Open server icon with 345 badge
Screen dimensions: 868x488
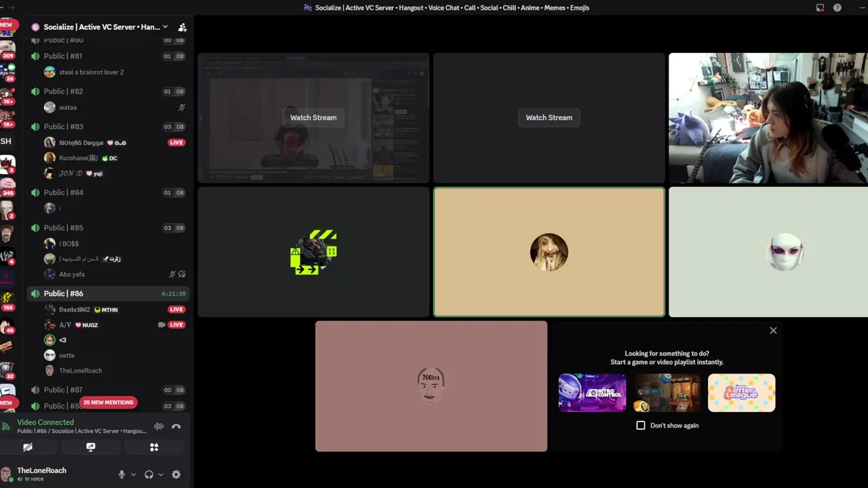[x=7, y=186]
